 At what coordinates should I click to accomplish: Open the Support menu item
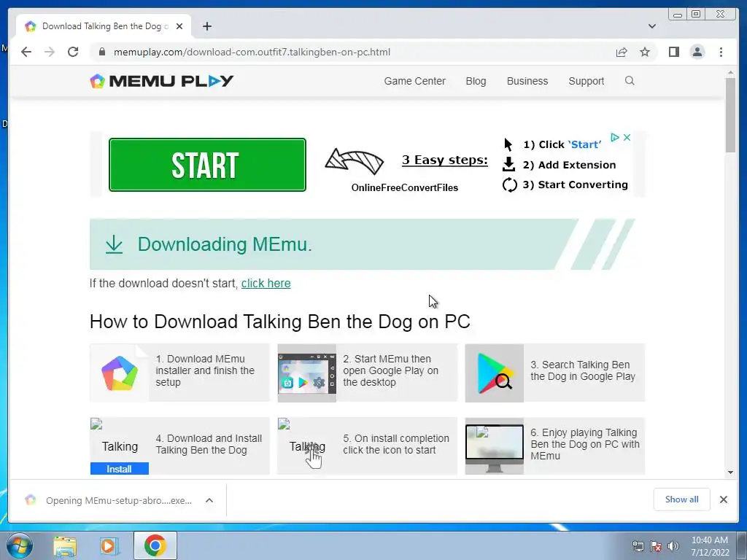tap(586, 81)
